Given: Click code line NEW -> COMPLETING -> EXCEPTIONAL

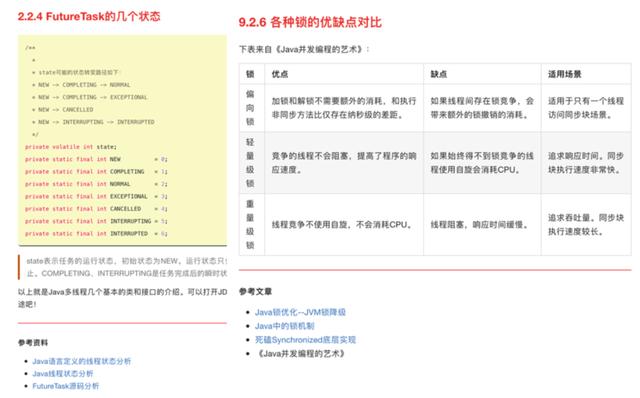Looking at the screenshot, I should [90, 97].
